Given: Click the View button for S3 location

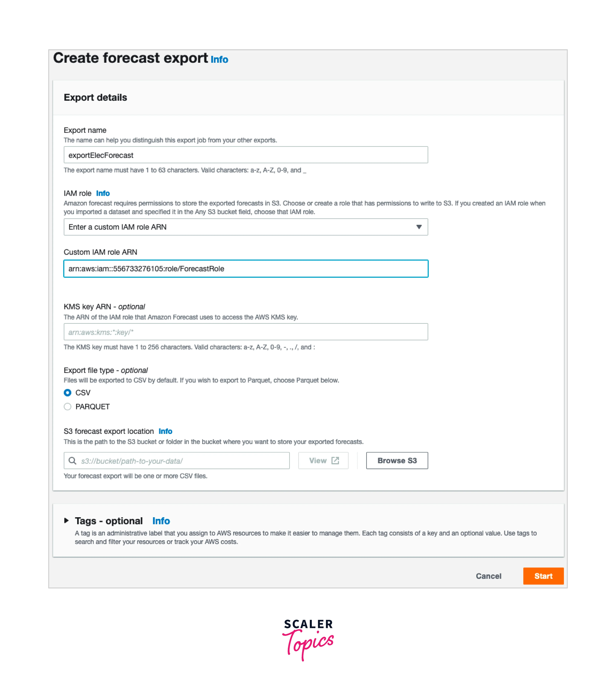Looking at the screenshot, I should [x=323, y=461].
